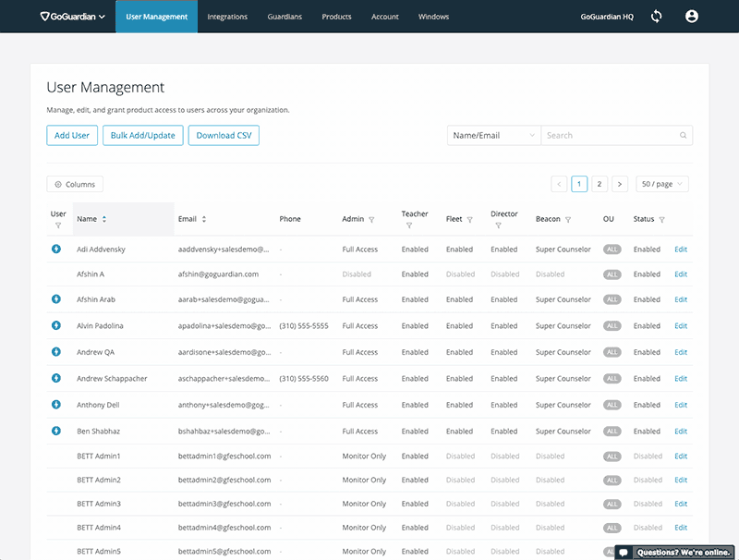Click ALL OU badge for Andrew QA

point(612,352)
